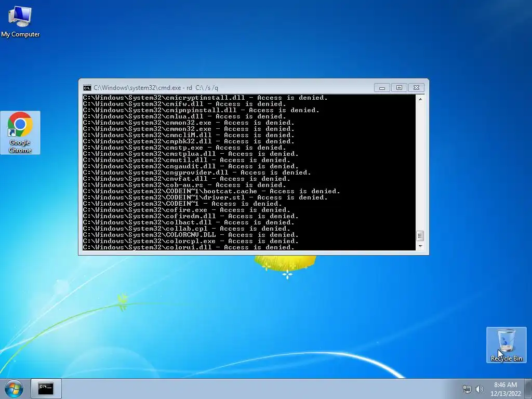Click the cnvfat.dll access denied line
The height and width of the screenshot is (399, 532).
pyautogui.click(x=187, y=179)
